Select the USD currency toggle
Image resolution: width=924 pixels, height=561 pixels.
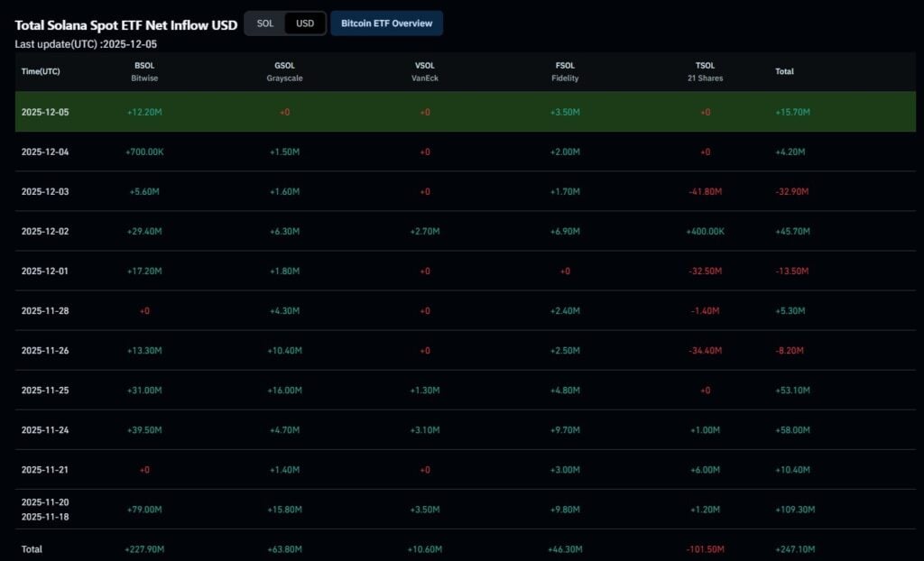(x=304, y=23)
